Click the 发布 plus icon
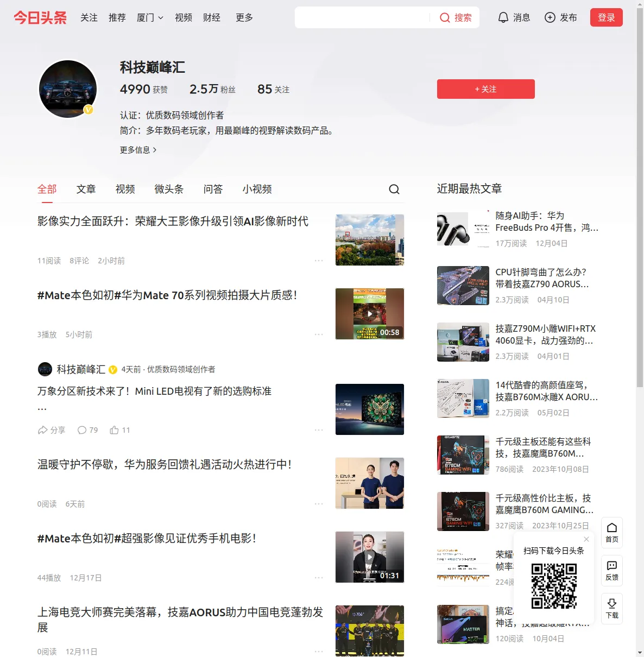 coord(550,17)
